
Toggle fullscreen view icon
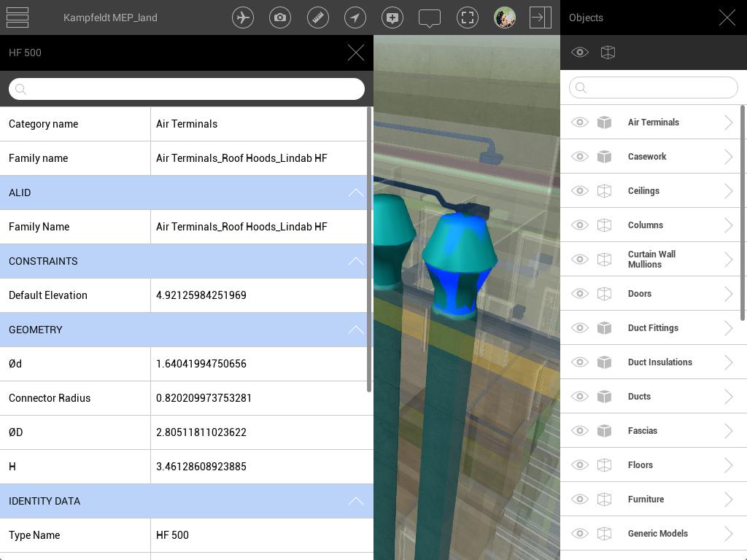click(x=468, y=17)
